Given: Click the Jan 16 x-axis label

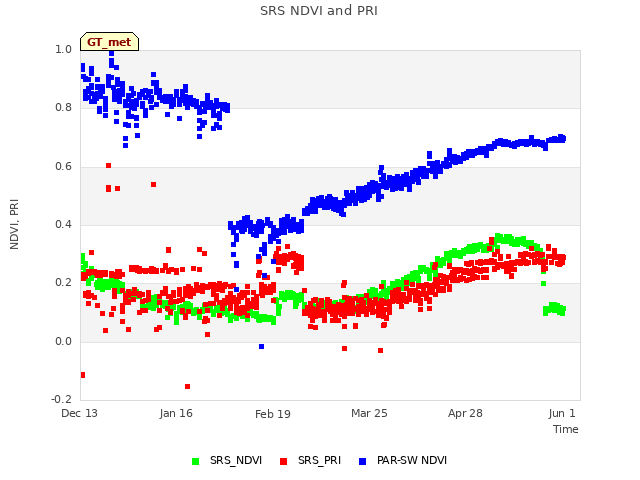Looking at the screenshot, I should click(176, 413).
